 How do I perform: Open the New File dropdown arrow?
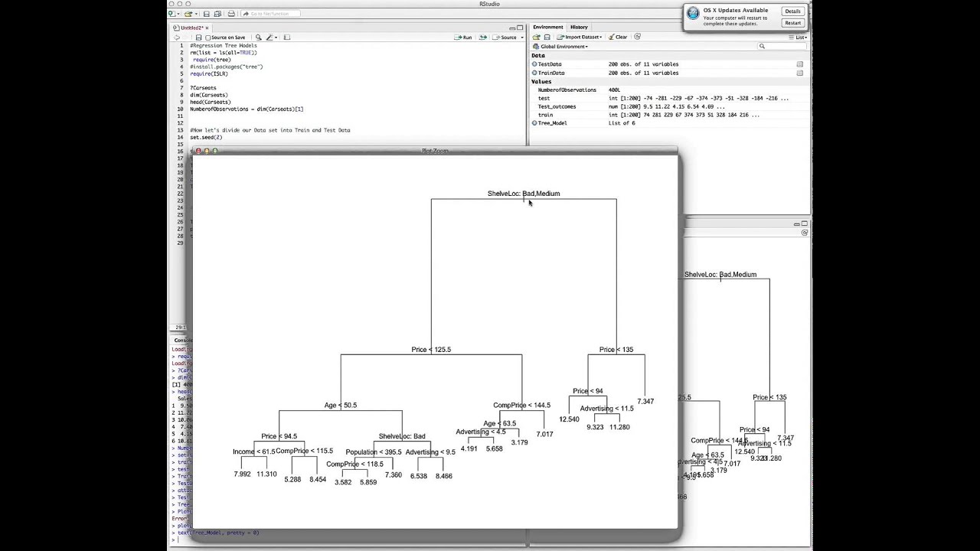178,14
